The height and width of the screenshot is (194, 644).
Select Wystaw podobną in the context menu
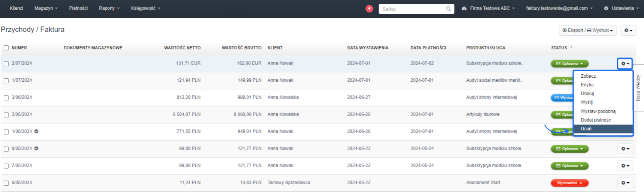coord(598,111)
